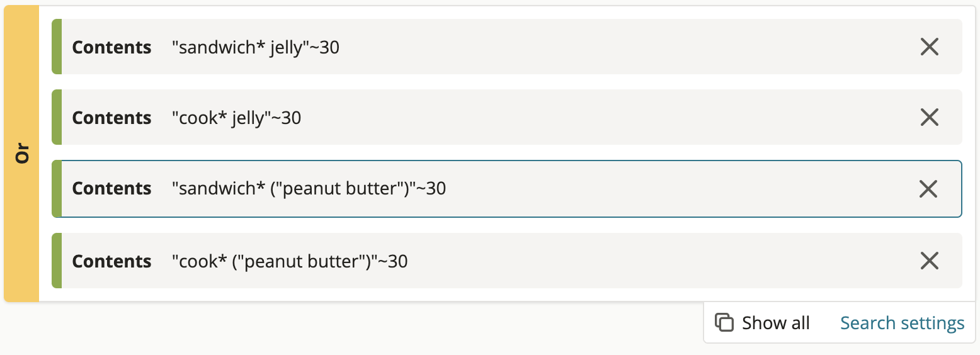The height and width of the screenshot is (355, 980).
Task: Click green handle of sandwich* jelly row
Action: [57, 47]
